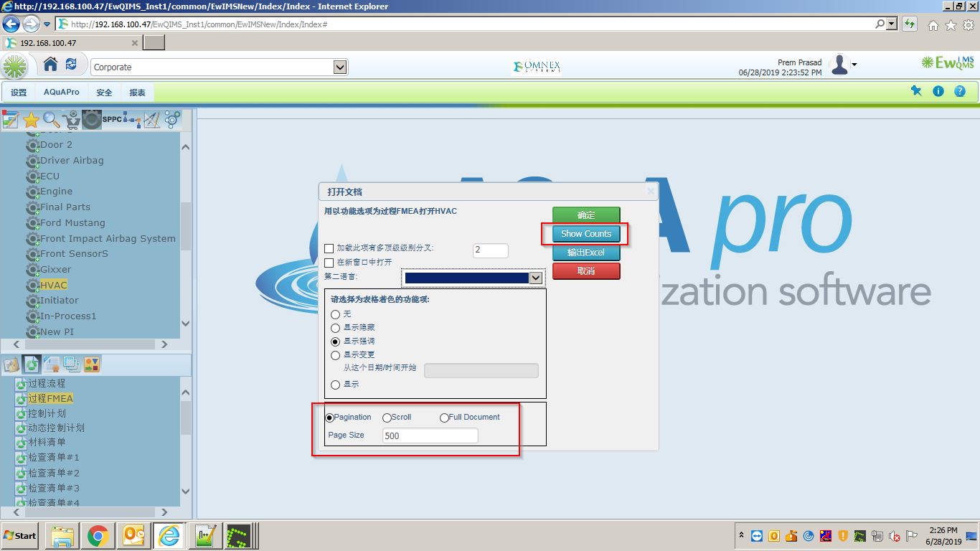Open the AQuAPro menu
This screenshot has width=980, height=551.
click(x=62, y=93)
